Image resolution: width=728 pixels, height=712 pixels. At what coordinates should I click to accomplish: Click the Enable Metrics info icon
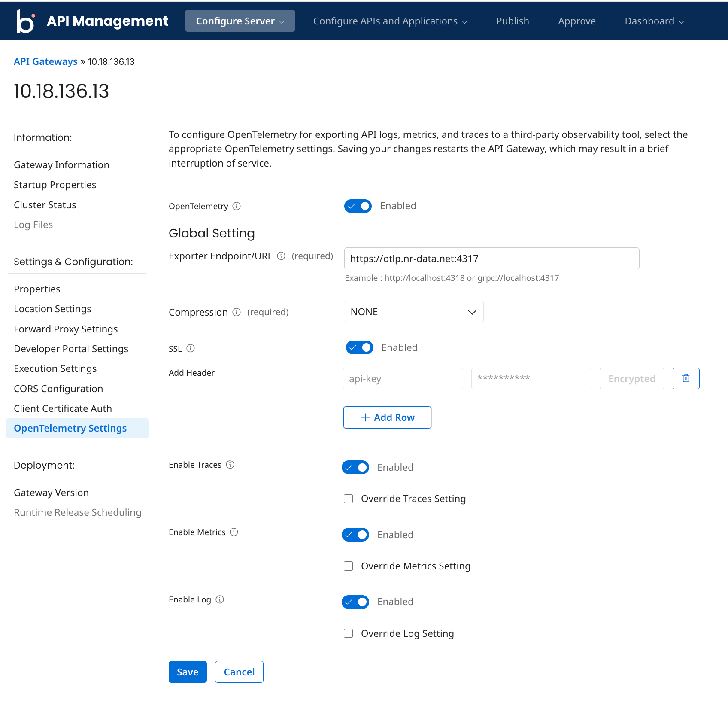[234, 532]
